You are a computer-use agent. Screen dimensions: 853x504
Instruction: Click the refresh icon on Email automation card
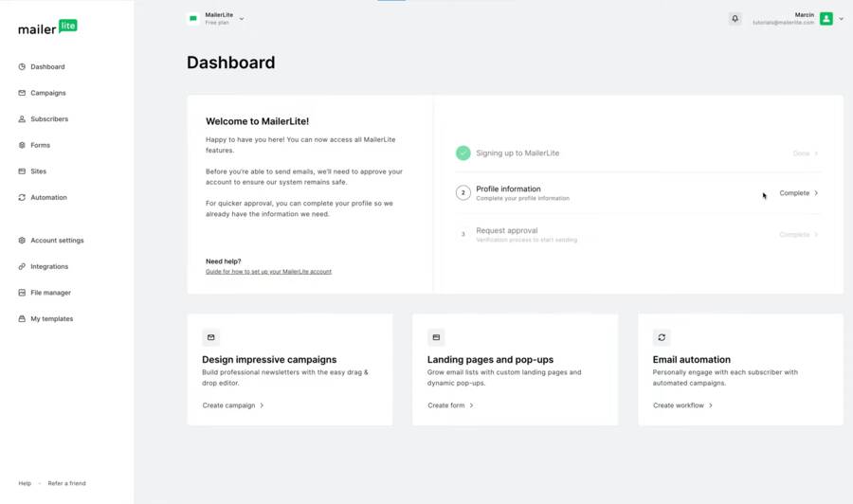click(x=662, y=337)
